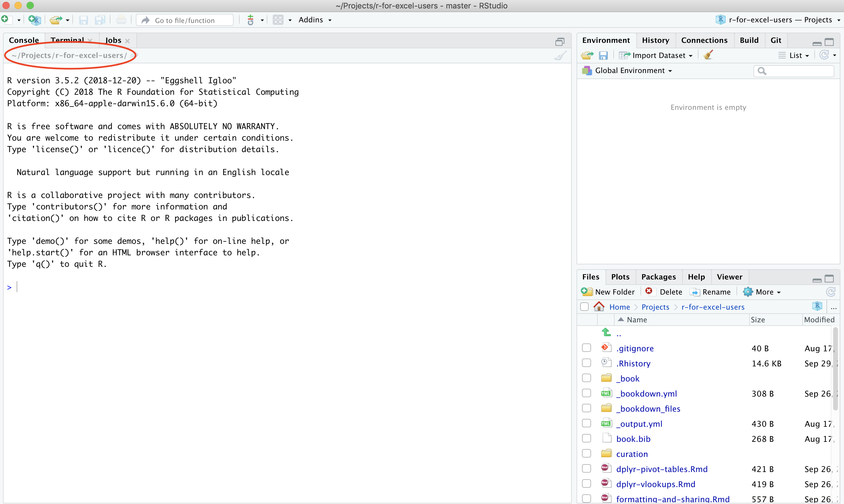Refresh the environment pane

pos(824,55)
